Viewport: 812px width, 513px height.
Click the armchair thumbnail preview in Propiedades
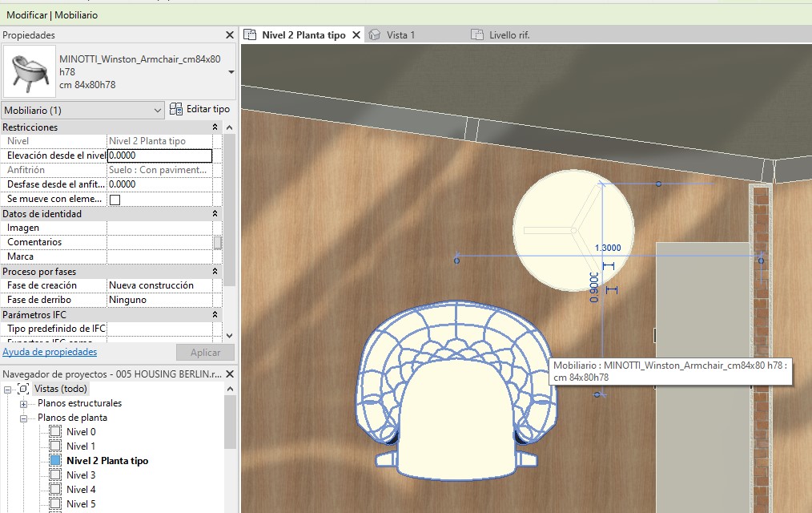coord(29,71)
